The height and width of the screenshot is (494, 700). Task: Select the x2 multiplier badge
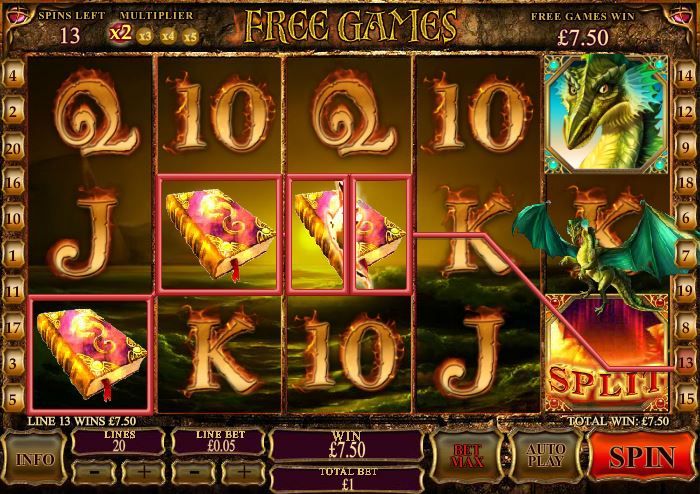click(121, 33)
